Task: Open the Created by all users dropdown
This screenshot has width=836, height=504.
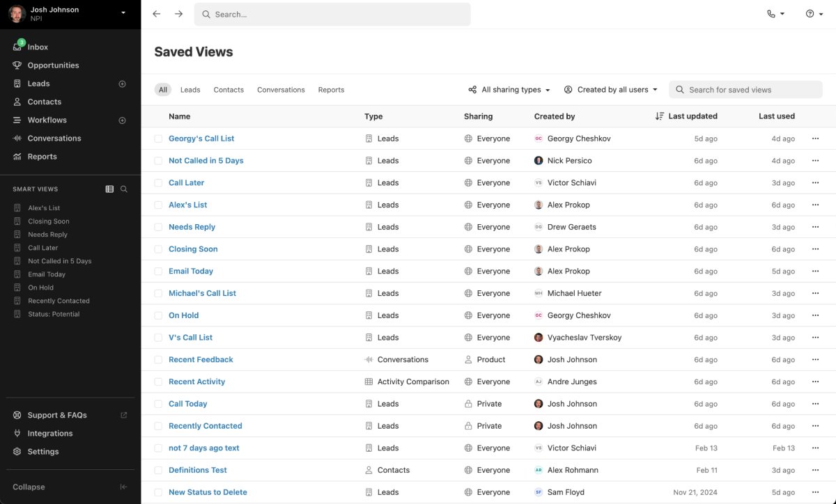Action: (x=611, y=90)
